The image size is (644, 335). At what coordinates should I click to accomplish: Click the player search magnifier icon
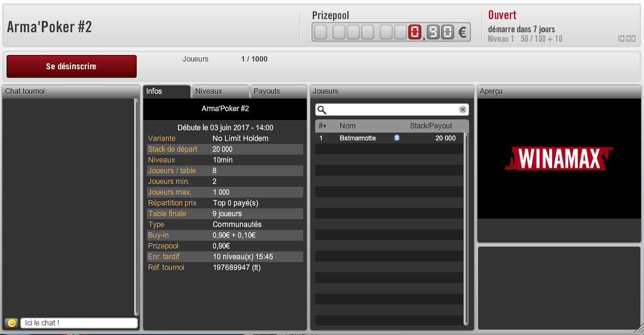pyautogui.click(x=322, y=110)
